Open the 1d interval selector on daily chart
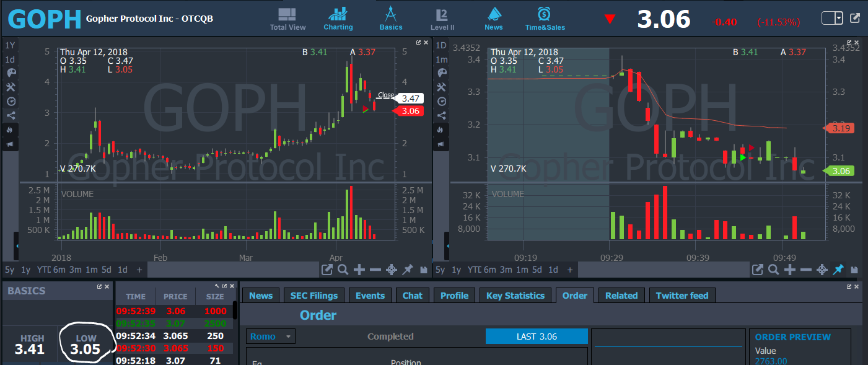Screen dimensions: 868x365 coord(10,59)
